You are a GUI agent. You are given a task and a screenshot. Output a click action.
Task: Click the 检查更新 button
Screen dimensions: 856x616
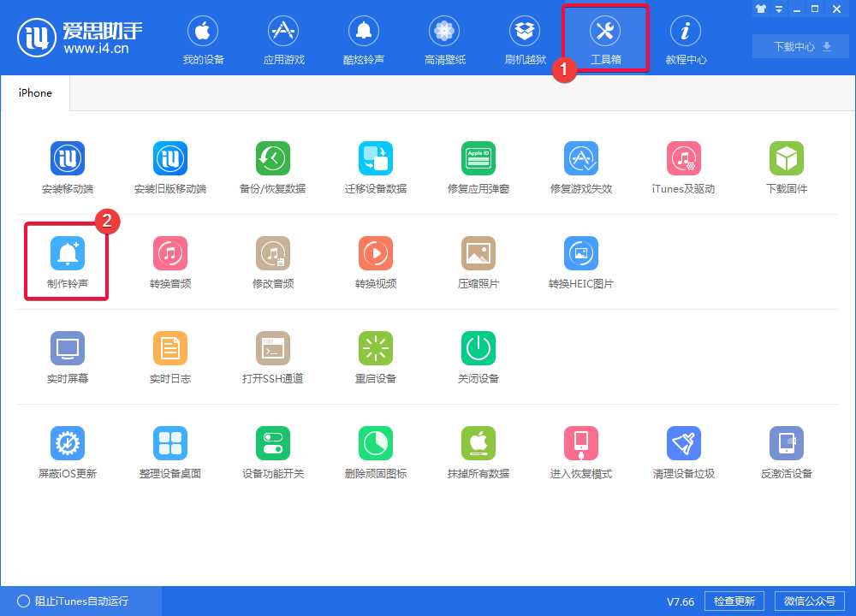pos(734,601)
